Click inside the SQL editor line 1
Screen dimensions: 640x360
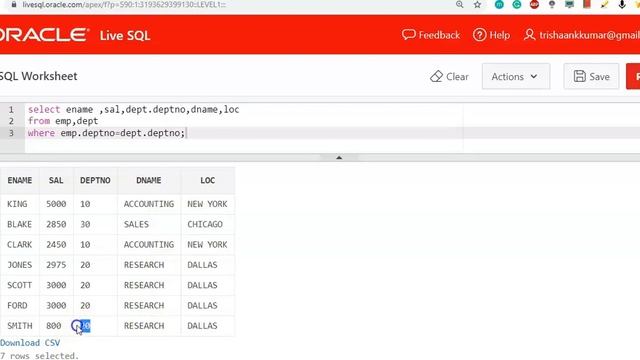click(x=133, y=109)
